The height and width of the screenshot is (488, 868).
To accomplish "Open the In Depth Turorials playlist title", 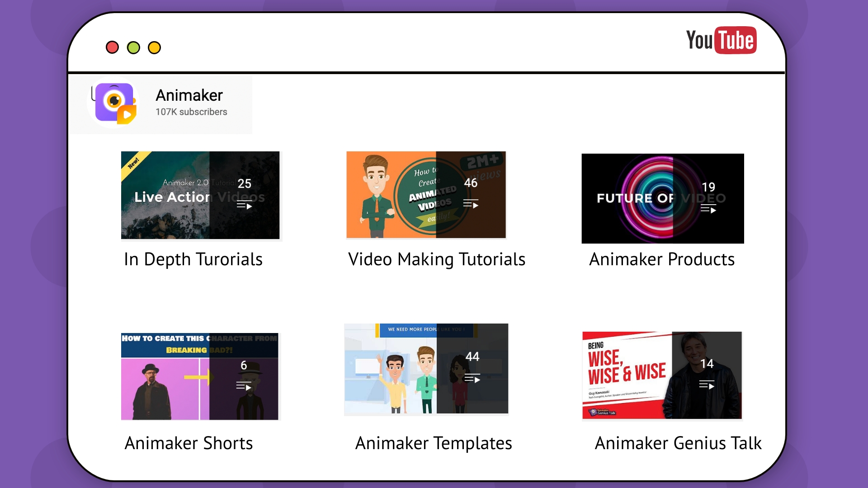I will [193, 259].
